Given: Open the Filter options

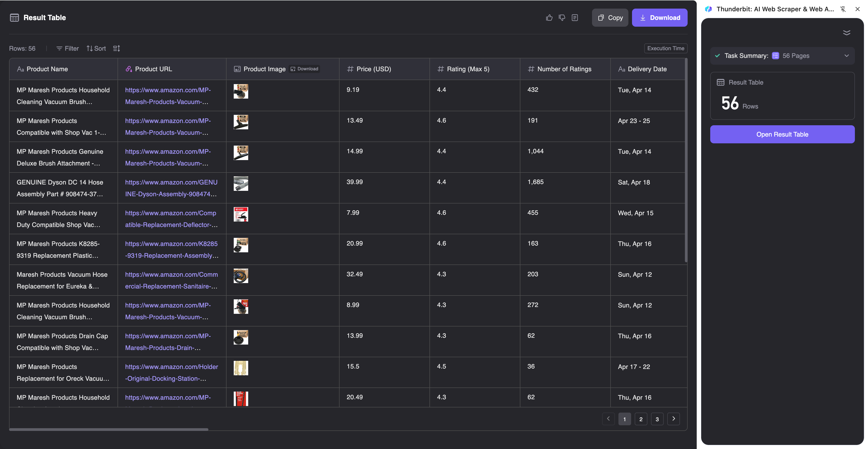Looking at the screenshot, I should click(67, 48).
